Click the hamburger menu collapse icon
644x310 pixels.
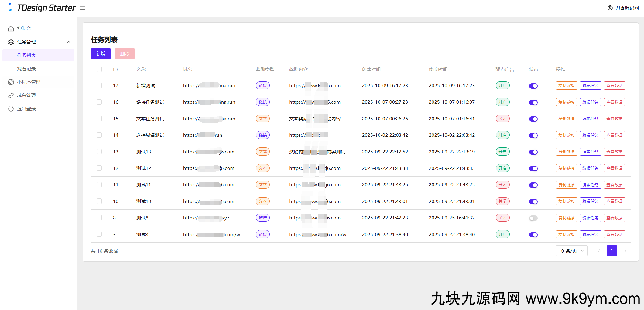click(83, 8)
